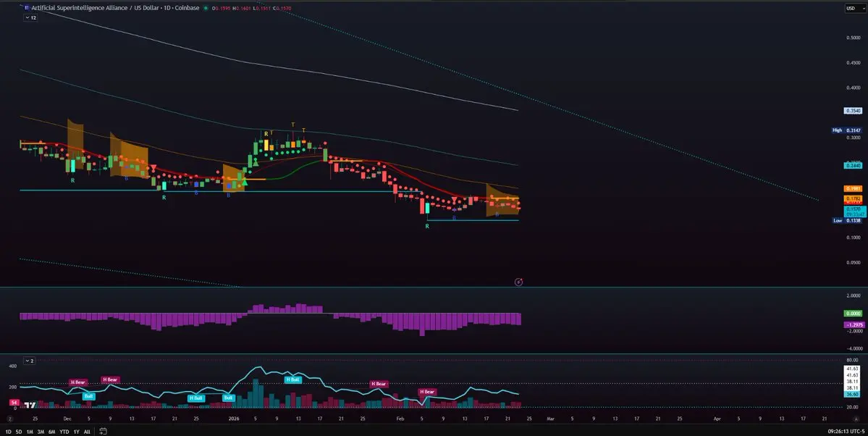Select the 1D time range
Image resolution: width=868 pixels, height=436 pixels.
point(8,432)
